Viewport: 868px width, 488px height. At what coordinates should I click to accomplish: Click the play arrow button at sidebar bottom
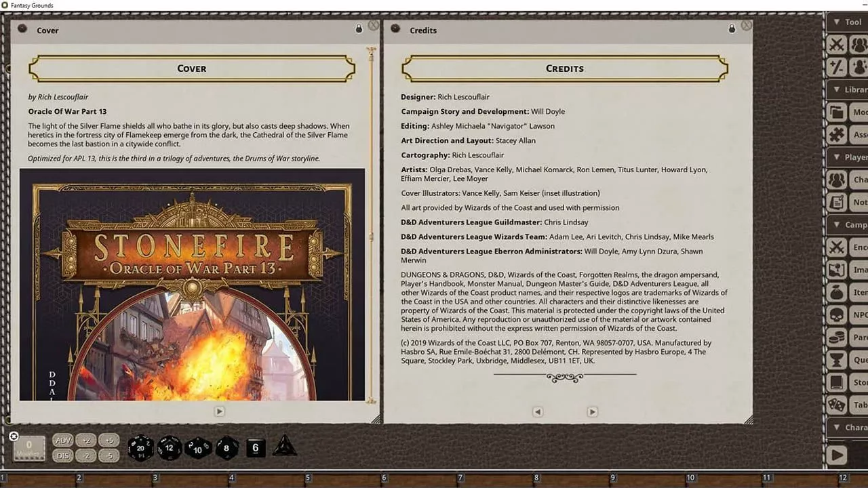pyautogui.click(x=837, y=455)
